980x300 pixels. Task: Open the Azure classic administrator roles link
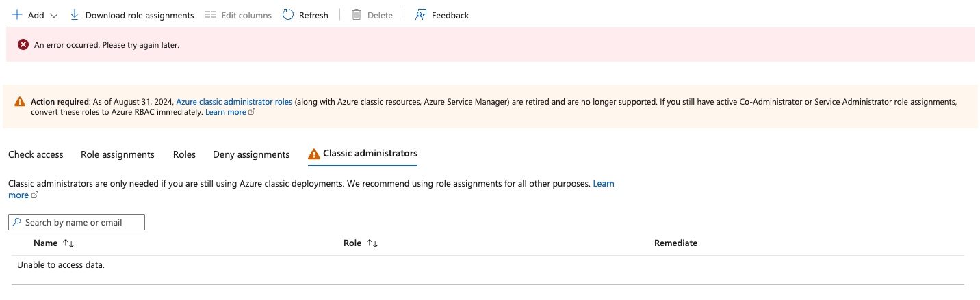(x=234, y=102)
